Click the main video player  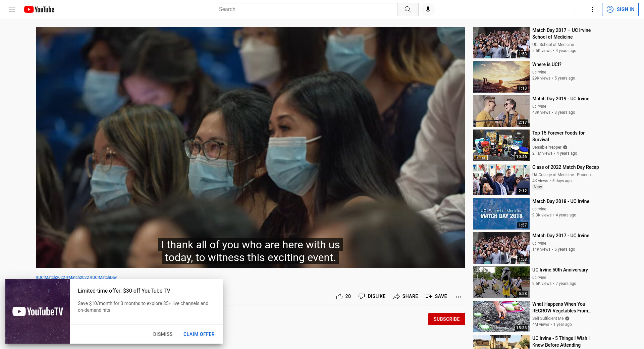[251, 147]
